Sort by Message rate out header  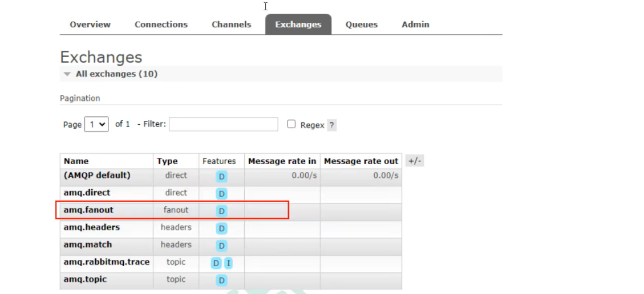[361, 161]
